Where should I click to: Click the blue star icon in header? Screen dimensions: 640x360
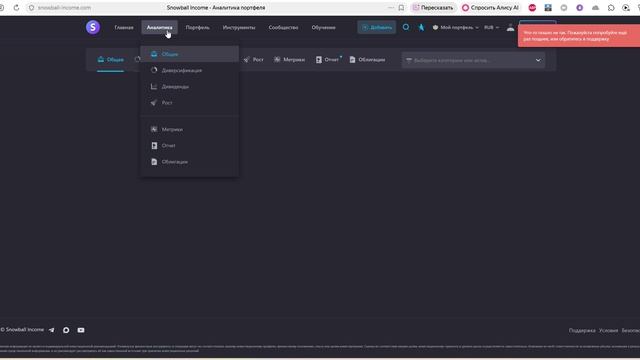click(421, 27)
